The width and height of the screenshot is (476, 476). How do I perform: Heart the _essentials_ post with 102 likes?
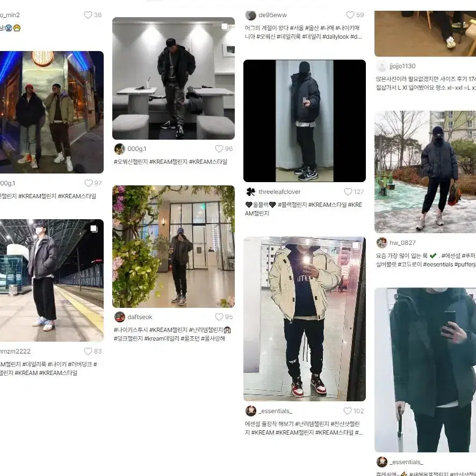348,411
